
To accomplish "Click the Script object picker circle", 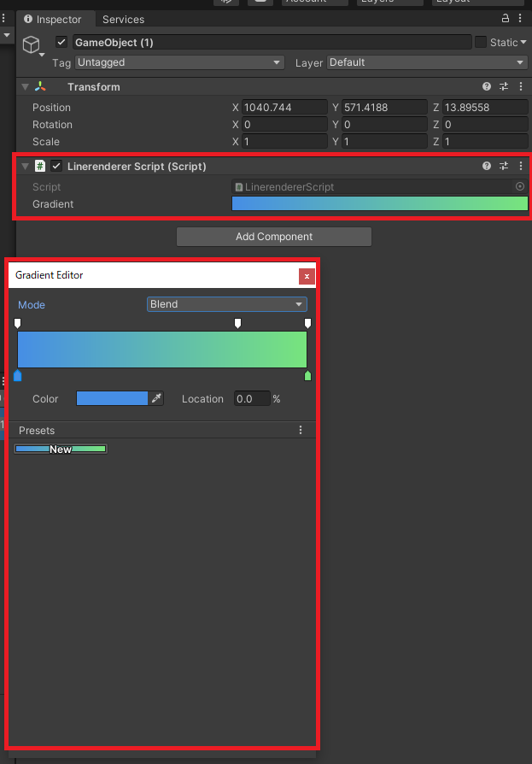I will point(520,186).
